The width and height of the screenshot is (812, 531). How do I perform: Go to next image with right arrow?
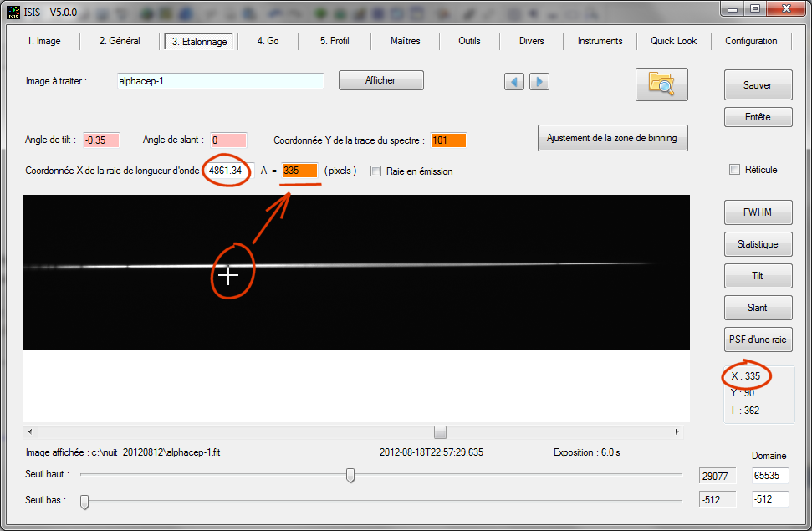[x=539, y=81]
